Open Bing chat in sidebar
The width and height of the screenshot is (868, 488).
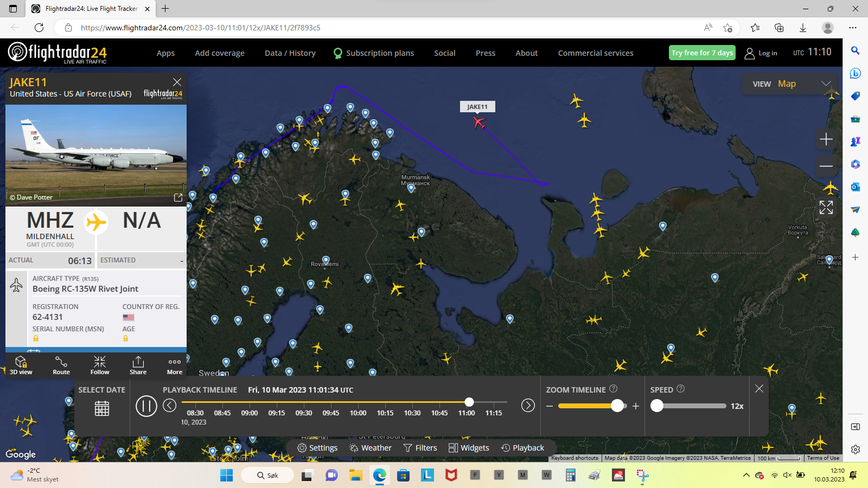click(855, 73)
